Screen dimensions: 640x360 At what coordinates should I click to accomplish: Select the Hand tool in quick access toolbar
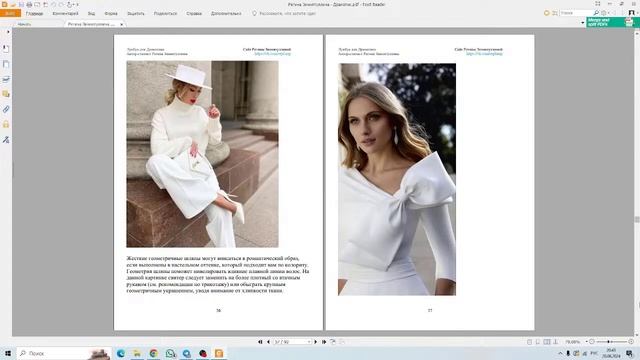coord(70,4)
